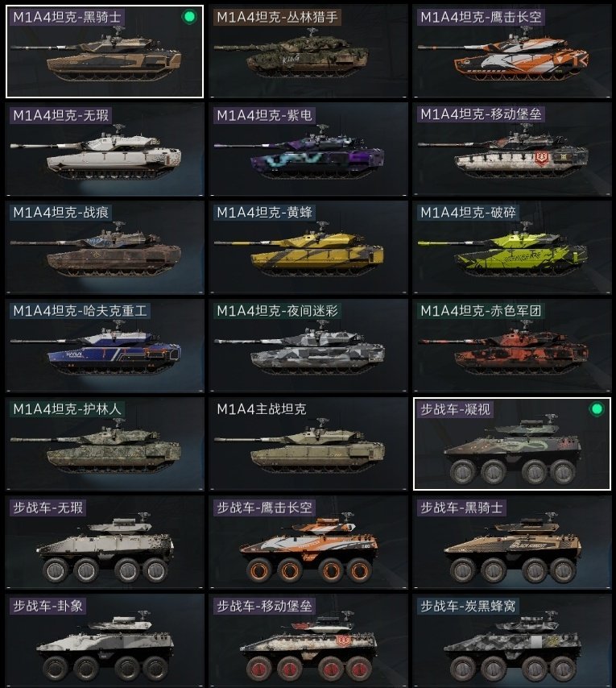
Task: Select the M1A4坦克-战痕 skin
Action: (105, 247)
